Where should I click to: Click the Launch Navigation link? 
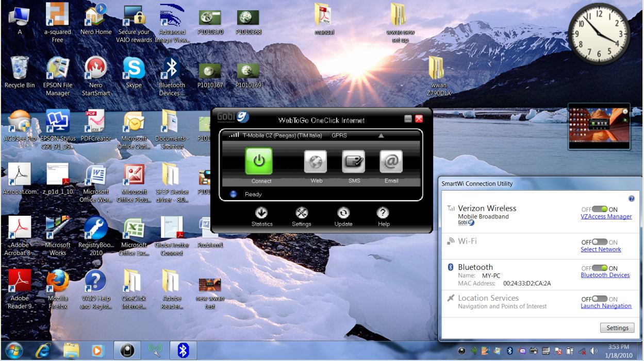coord(606,306)
